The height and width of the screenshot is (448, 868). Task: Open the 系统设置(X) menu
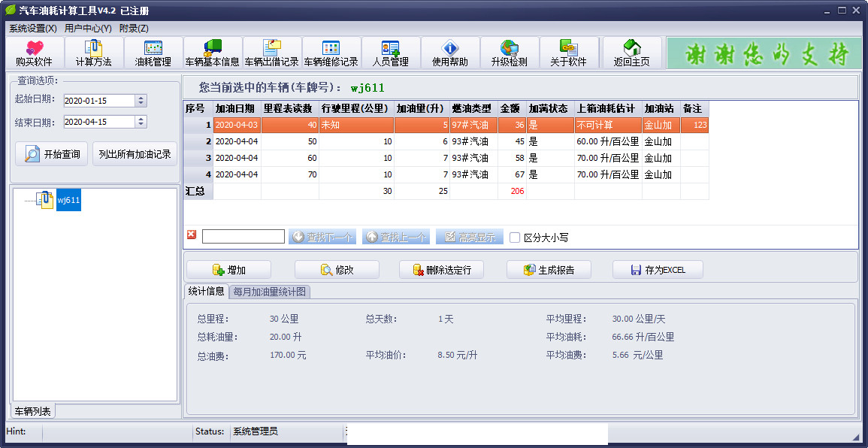(33, 28)
